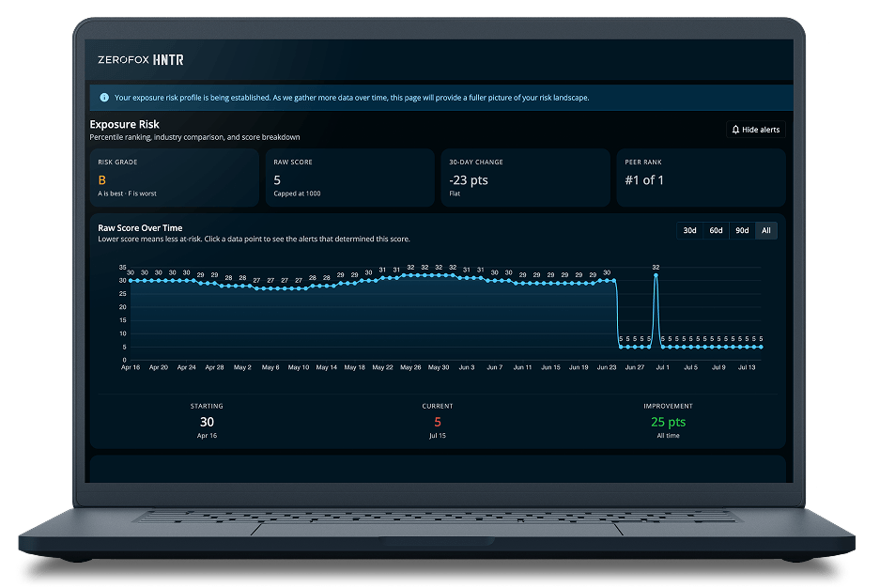Click the Starting score value 30
This screenshot has width=880, height=588.
point(207,422)
